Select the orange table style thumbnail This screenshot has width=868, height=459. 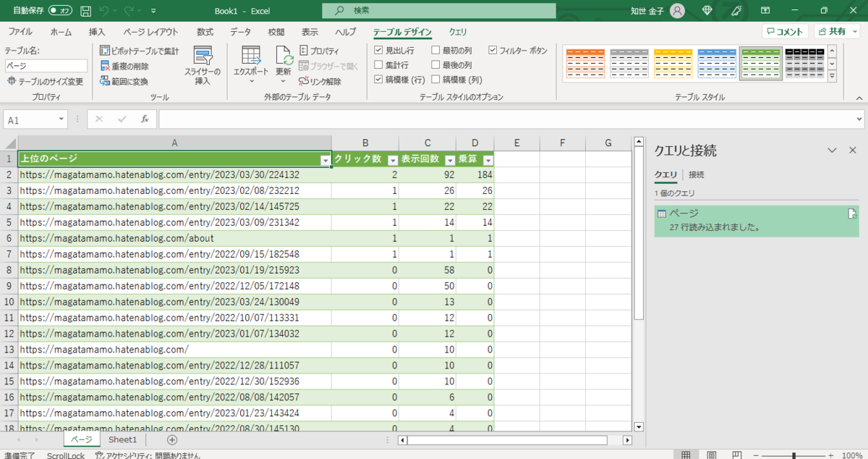584,63
